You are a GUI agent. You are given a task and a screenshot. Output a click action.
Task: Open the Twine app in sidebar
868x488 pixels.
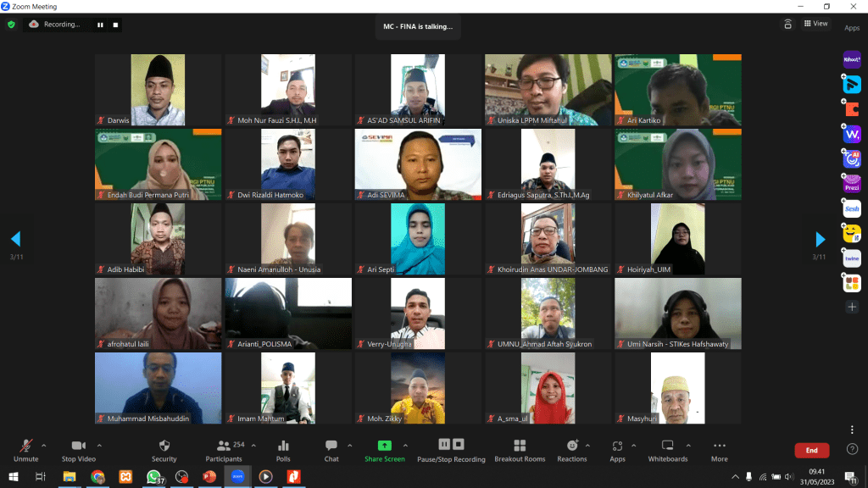(x=852, y=258)
